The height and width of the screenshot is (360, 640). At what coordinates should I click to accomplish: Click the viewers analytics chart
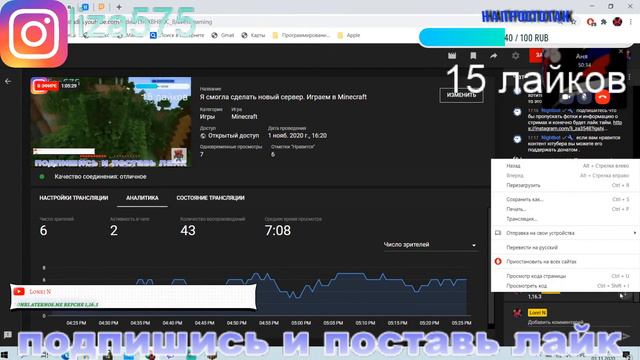point(256,291)
